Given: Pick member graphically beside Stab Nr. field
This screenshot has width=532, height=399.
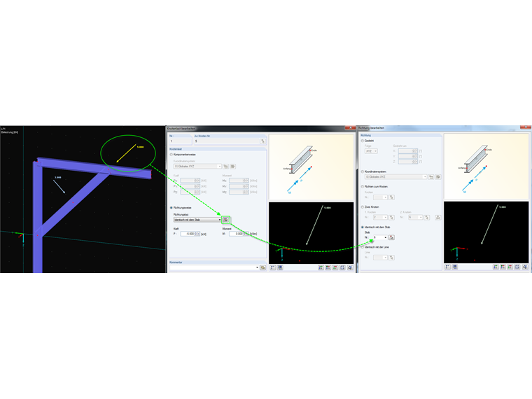Looking at the screenshot, I should click(x=391, y=237).
